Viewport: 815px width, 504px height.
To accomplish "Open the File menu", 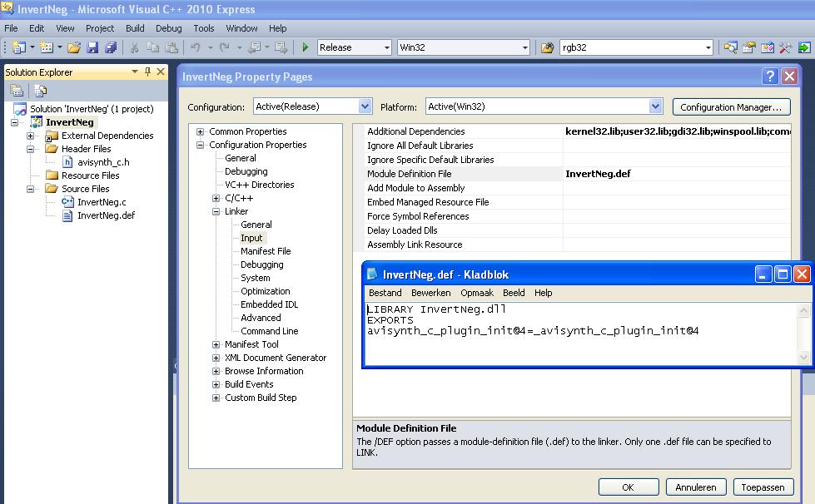I will tap(11, 28).
